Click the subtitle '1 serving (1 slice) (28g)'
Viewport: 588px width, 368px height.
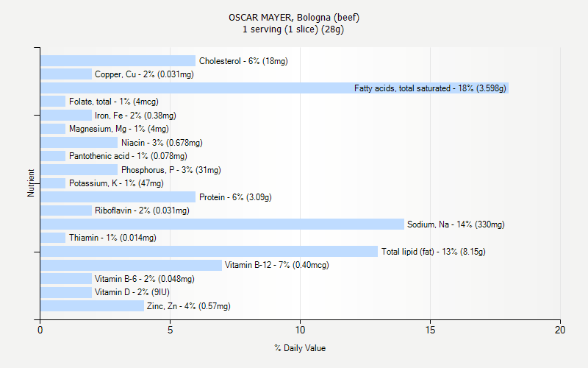[293, 29]
